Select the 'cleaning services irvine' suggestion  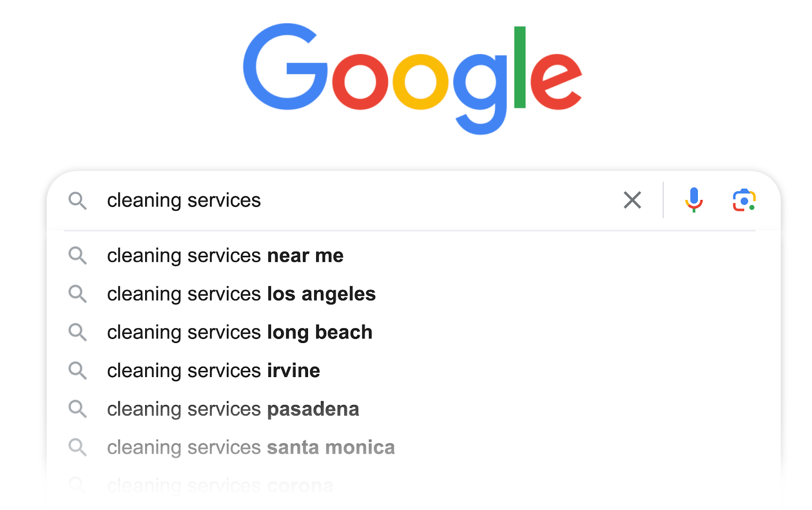213,371
